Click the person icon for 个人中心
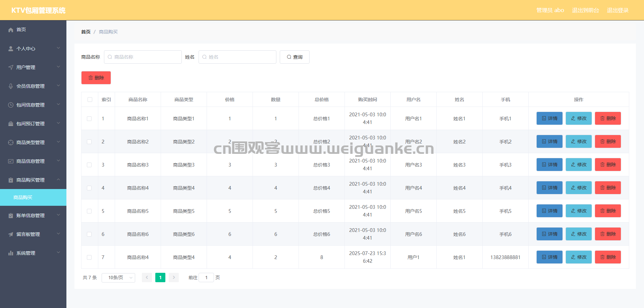 pyautogui.click(x=11, y=49)
